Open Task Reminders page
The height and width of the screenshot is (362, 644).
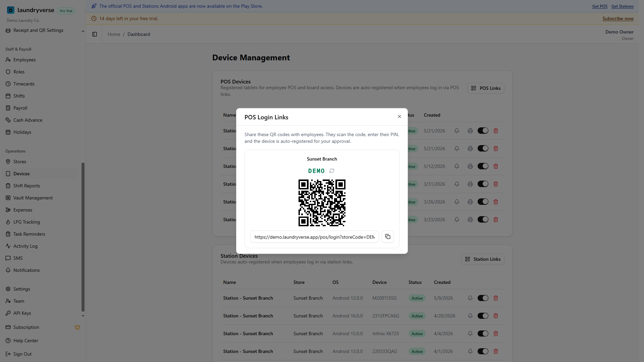click(x=40, y=234)
